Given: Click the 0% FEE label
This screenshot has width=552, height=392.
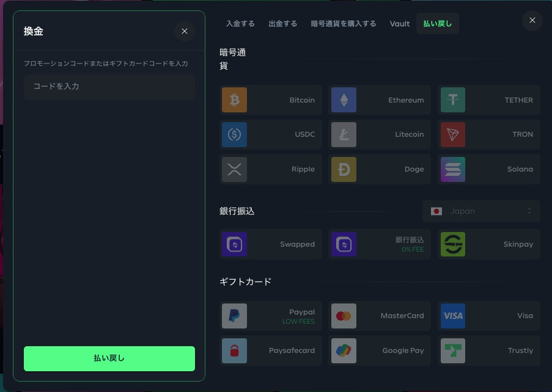Looking at the screenshot, I should coord(413,249).
